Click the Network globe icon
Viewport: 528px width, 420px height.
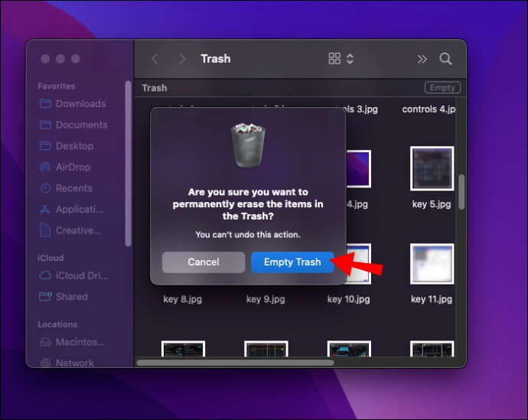click(45, 363)
